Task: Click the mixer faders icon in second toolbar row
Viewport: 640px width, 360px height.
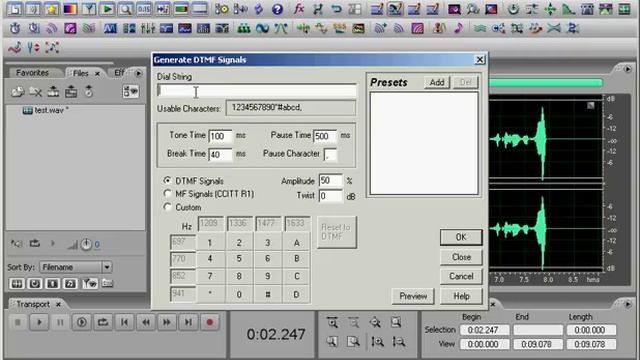Action: pos(148,28)
